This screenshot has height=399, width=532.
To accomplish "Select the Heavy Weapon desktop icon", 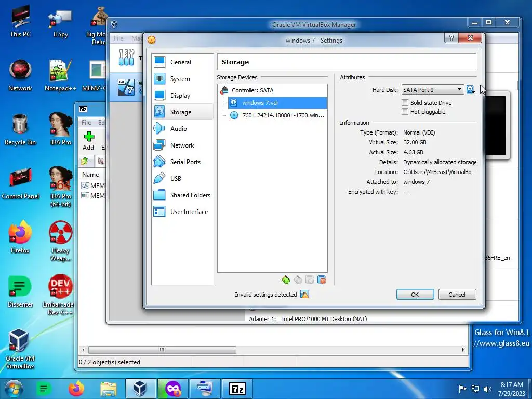I will (x=60, y=241).
